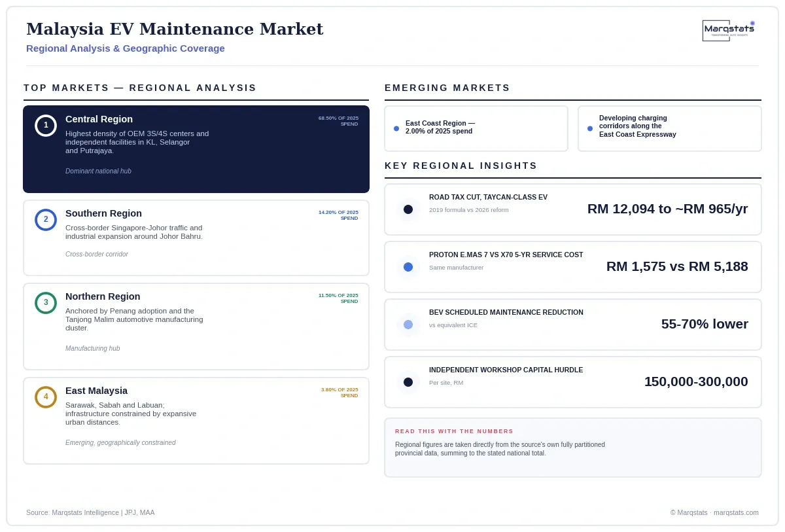This screenshot has height=532, width=785.
Task: Click the light blue dot for BEV maintenance reduction
Action: click(x=408, y=325)
